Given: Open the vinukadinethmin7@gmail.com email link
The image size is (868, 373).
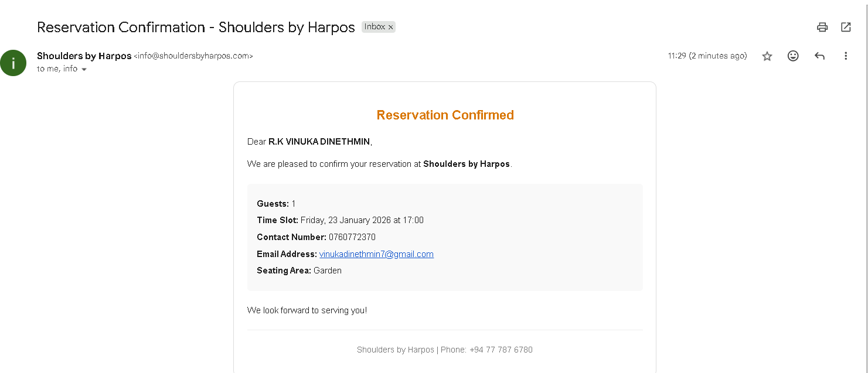Looking at the screenshot, I should [376, 254].
